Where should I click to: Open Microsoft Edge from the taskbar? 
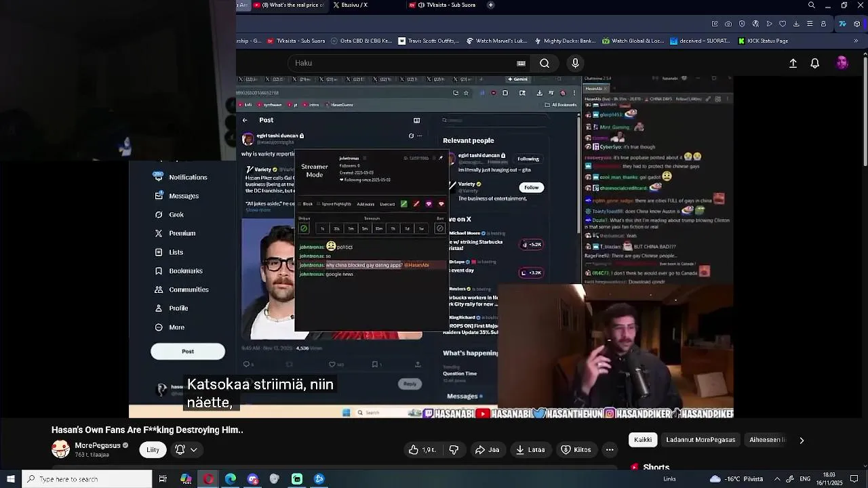click(231, 479)
